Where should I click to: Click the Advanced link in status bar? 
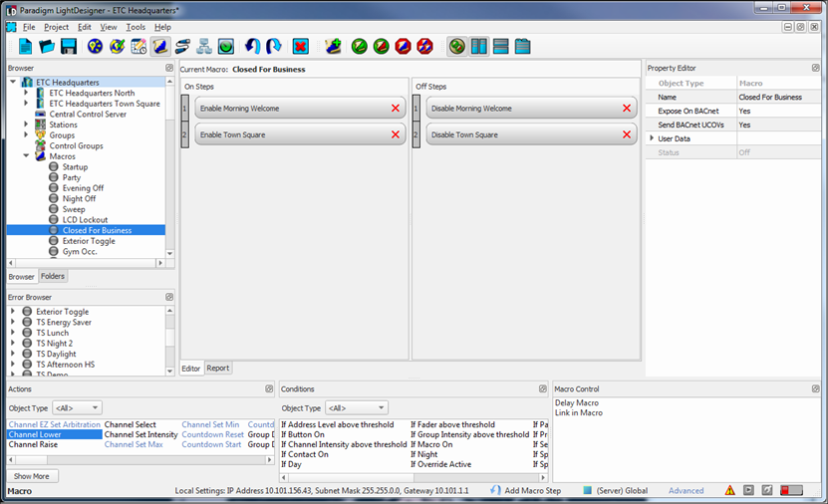[686, 490]
